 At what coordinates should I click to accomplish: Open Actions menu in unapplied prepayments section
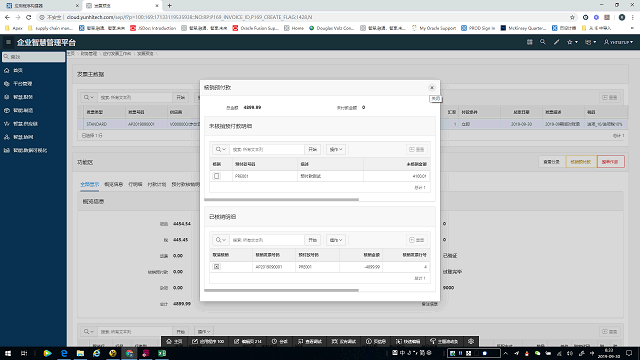tap(336, 149)
